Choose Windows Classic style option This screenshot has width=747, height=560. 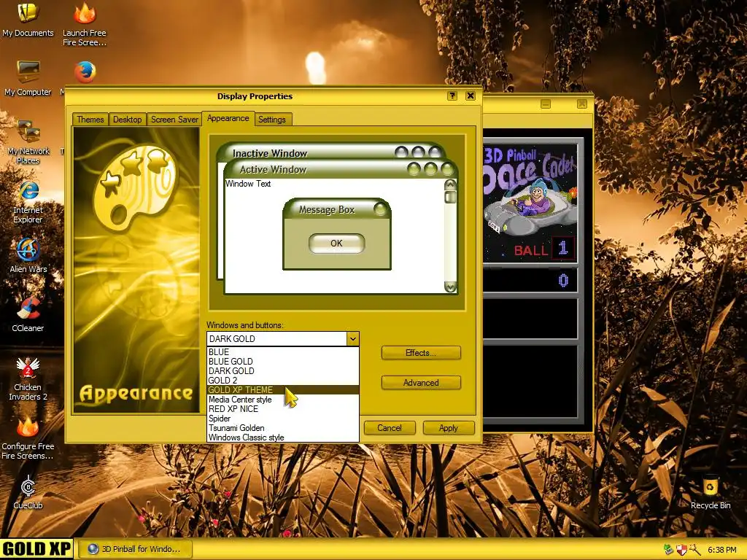pyautogui.click(x=282, y=437)
